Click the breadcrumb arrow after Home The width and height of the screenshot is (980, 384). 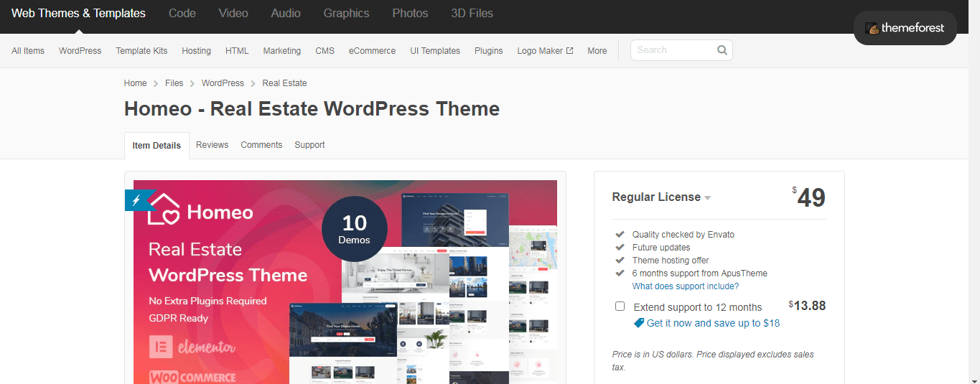tap(156, 84)
